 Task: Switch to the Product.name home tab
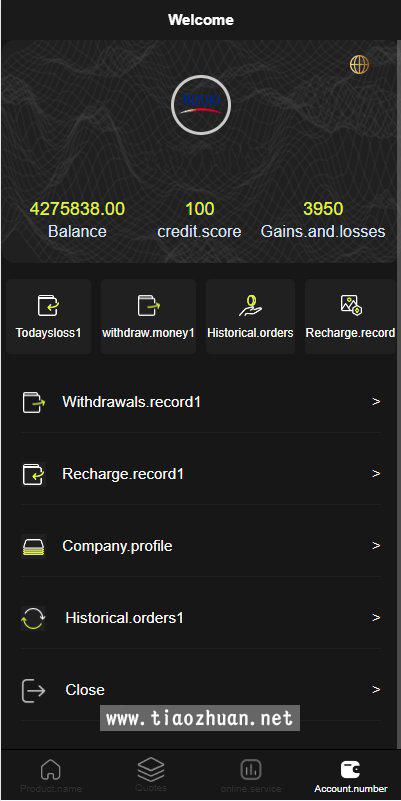coord(51,775)
